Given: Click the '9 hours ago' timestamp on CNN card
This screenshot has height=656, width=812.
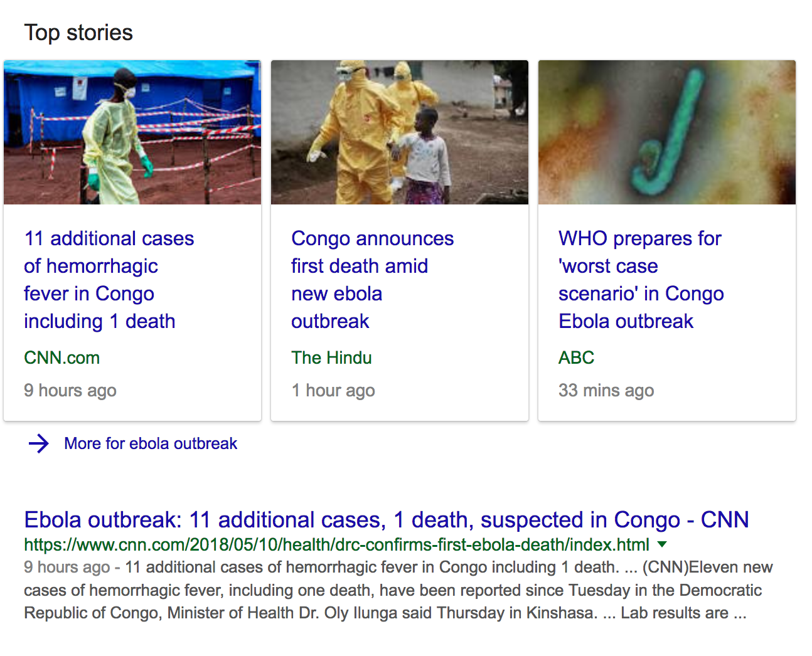Looking at the screenshot, I should 70,390.
